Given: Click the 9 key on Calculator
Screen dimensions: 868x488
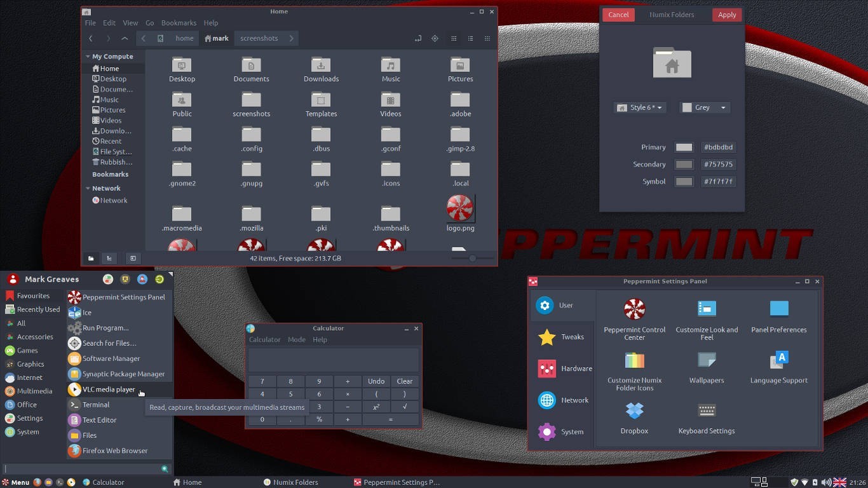Looking at the screenshot, I should pos(319,381).
